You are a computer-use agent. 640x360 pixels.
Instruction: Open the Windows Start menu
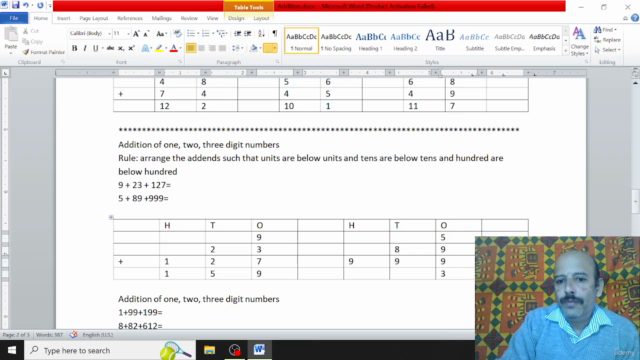(12, 350)
